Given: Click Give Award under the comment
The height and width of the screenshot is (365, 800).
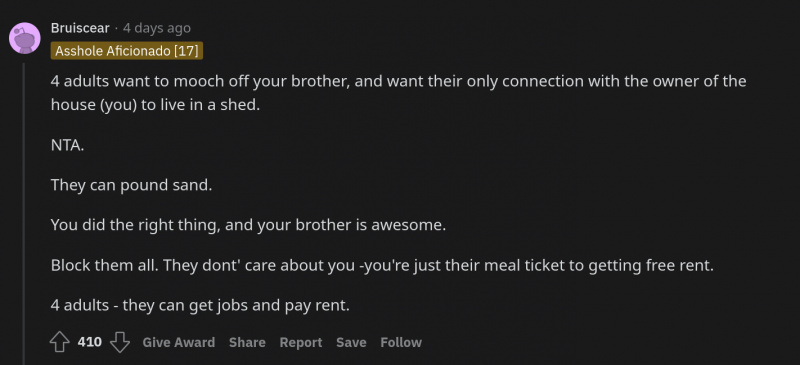Looking at the screenshot, I should click(x=179, y=342).
